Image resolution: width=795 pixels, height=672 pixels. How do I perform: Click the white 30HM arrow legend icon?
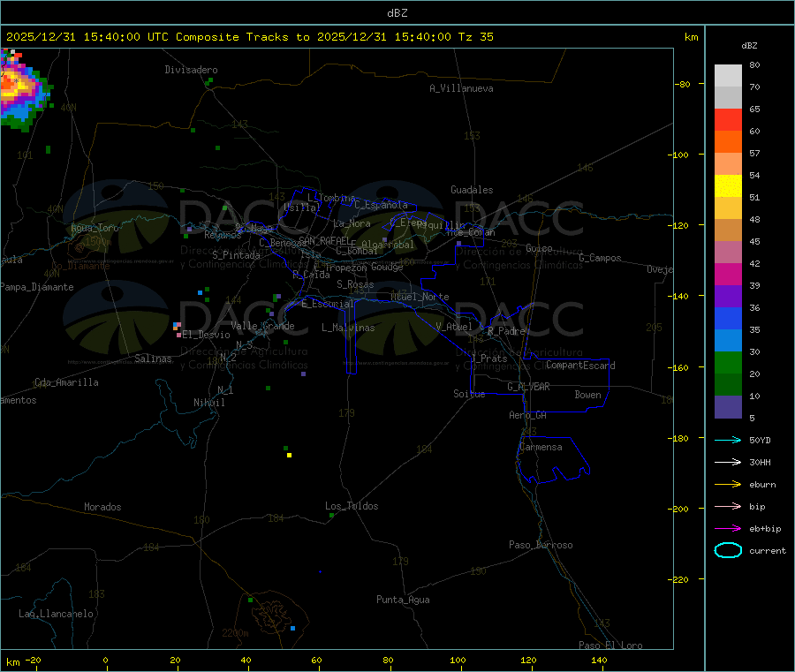pos(728,462)
